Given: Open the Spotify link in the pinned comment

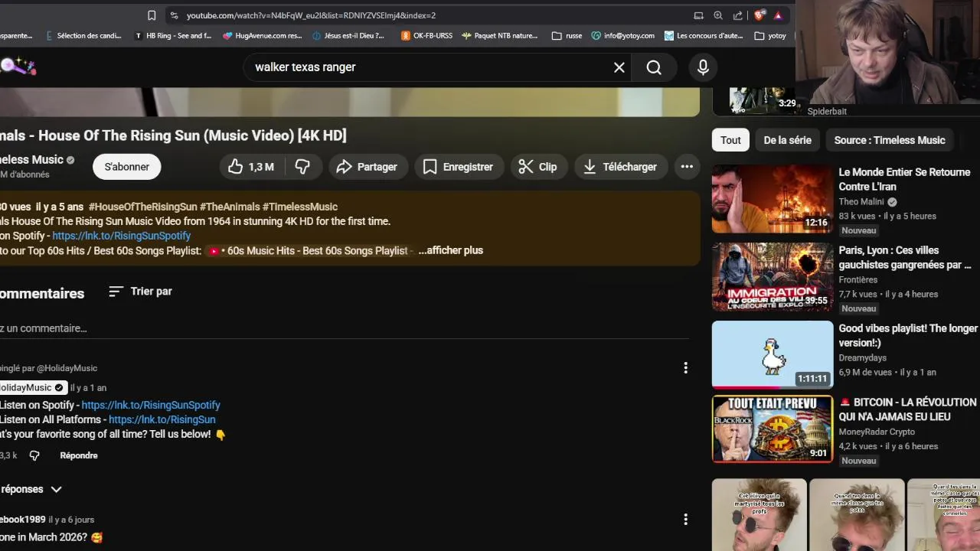Looking at the screenshot, I should tap(151, 405).
